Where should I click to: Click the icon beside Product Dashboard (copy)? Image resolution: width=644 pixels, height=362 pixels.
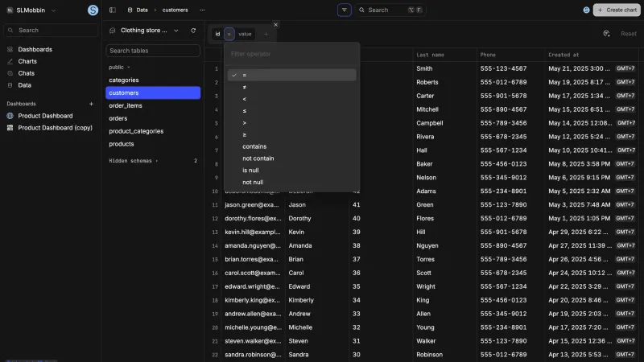tap(10, 128)
